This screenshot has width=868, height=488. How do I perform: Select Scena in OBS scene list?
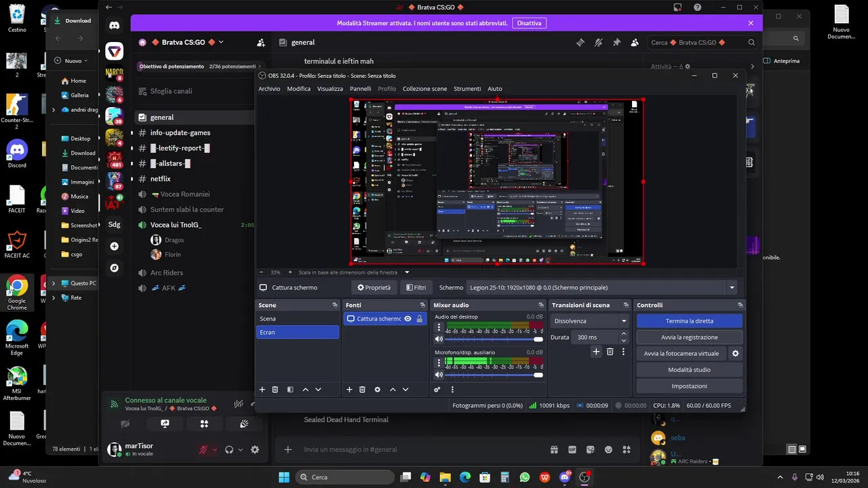tap(297, 319)
